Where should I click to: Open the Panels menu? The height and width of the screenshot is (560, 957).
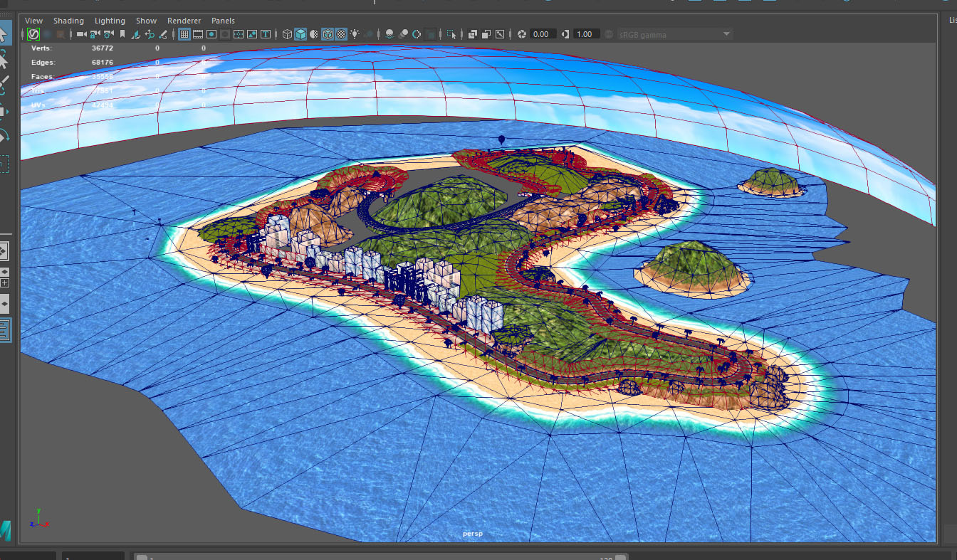[x=223, y=21]
